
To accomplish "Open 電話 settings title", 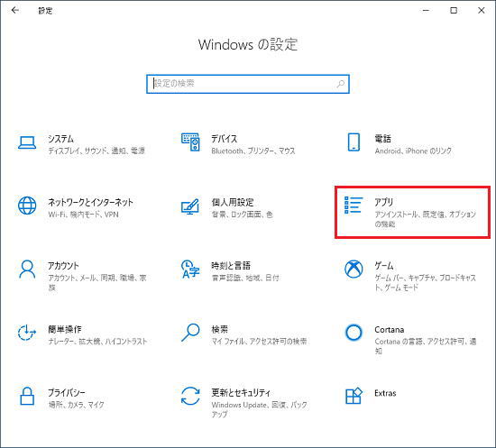I will [x=382, y=139].
